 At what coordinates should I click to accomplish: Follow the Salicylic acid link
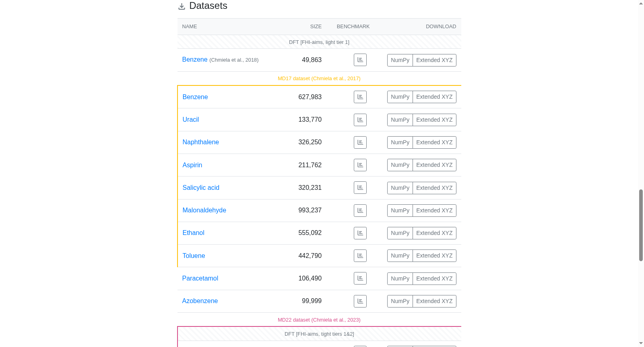pyautogui.click(x=201, y=187)
